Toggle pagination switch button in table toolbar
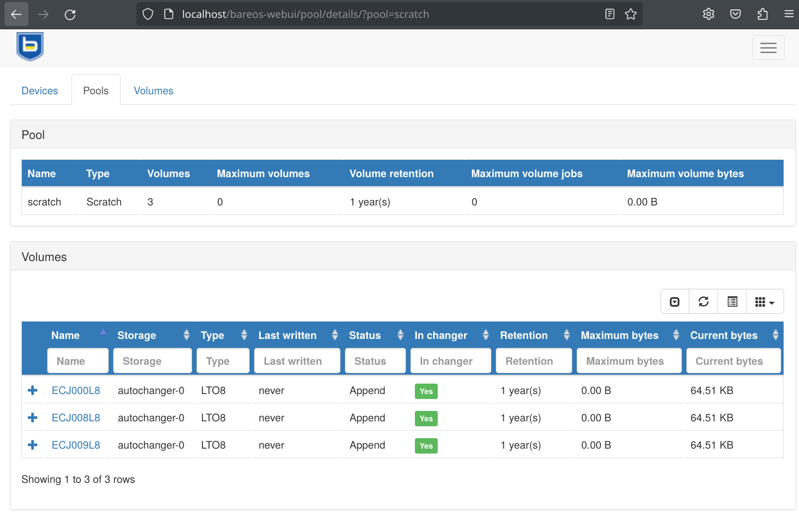The height and width of the screenshot is (532, 799). 674,302
